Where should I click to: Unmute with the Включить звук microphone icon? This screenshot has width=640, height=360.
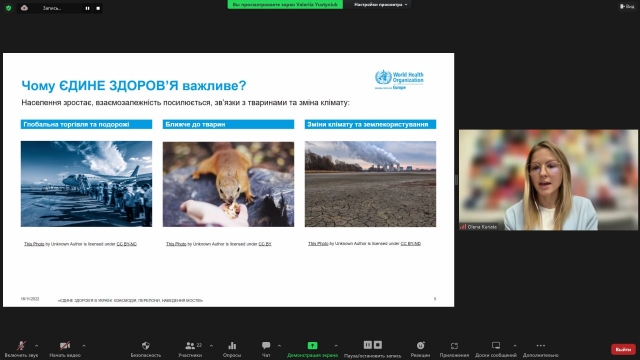[x=21, y=346]
